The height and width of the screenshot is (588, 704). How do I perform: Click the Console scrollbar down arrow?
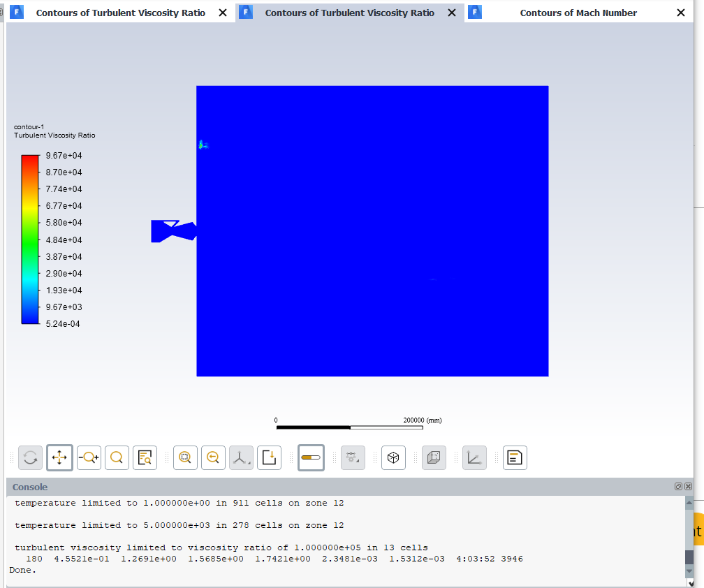tap(689, 571)
